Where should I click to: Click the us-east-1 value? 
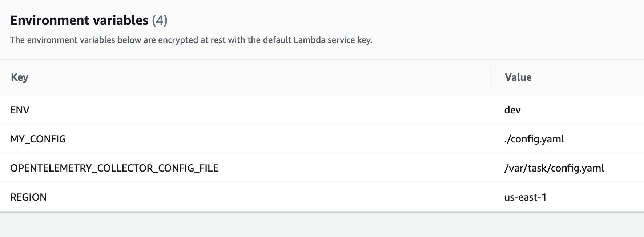click(x=525, y=197)
